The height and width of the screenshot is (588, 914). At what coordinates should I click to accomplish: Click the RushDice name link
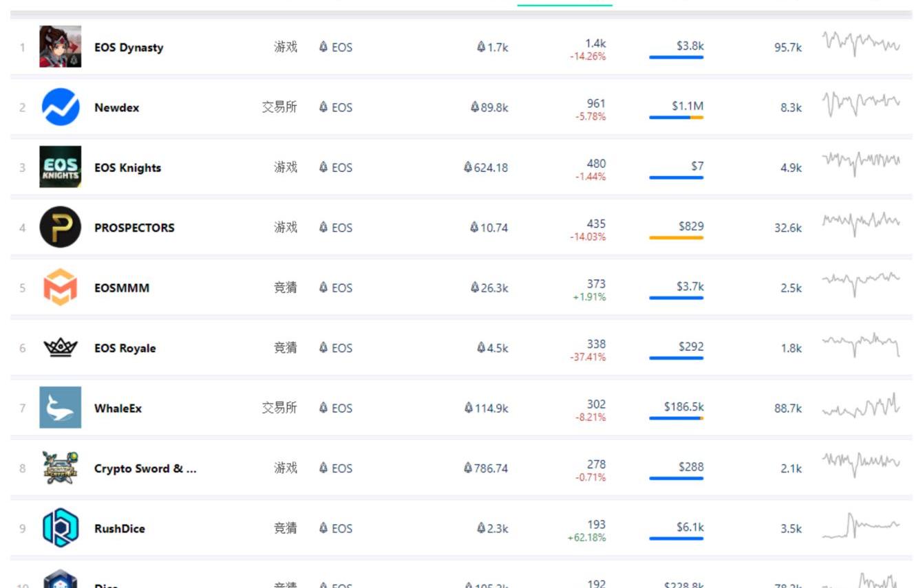120,529
